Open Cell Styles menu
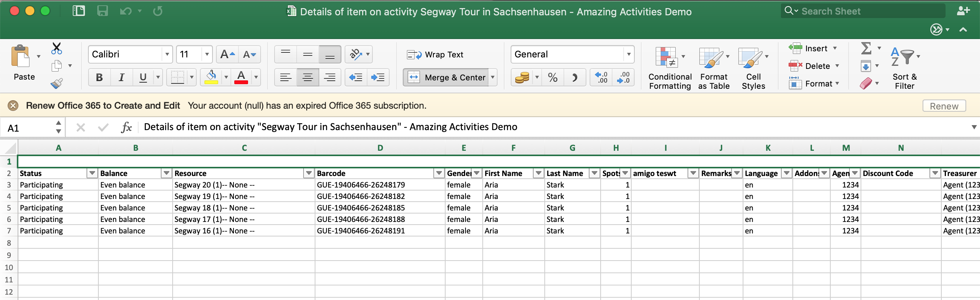 tap(753, 68)
